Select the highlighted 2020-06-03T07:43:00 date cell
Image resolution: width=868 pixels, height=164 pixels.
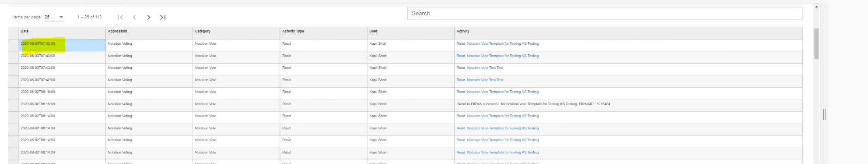click(62, 45)
